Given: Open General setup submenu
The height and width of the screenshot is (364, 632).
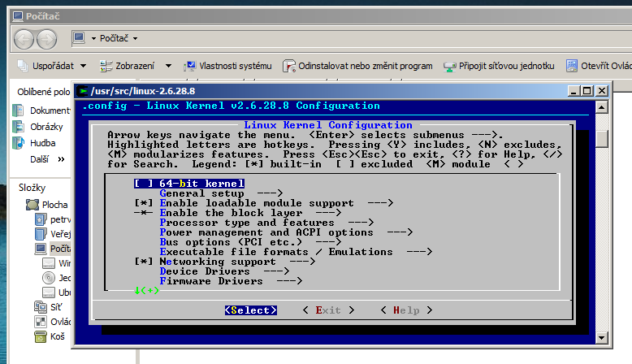Looking at the screenshot, I should [221, 193].
